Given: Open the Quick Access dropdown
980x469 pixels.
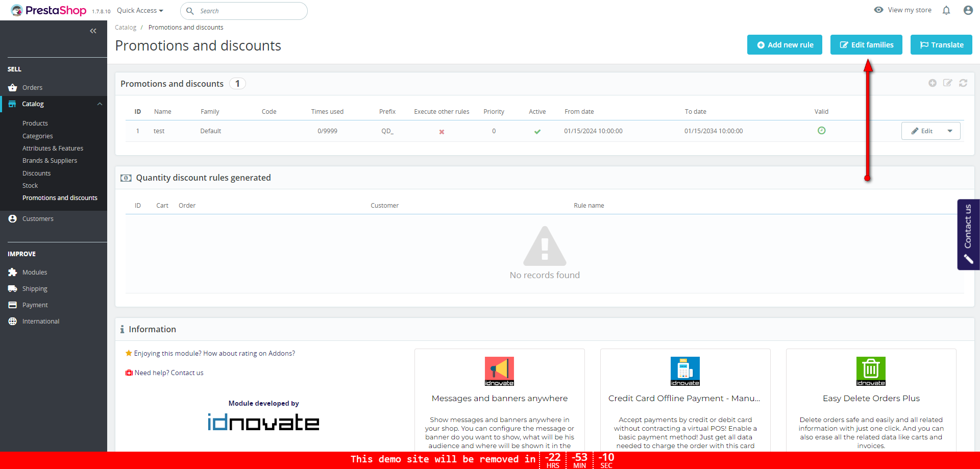Looking at the screenshot, I should click(x=140, y=10).
